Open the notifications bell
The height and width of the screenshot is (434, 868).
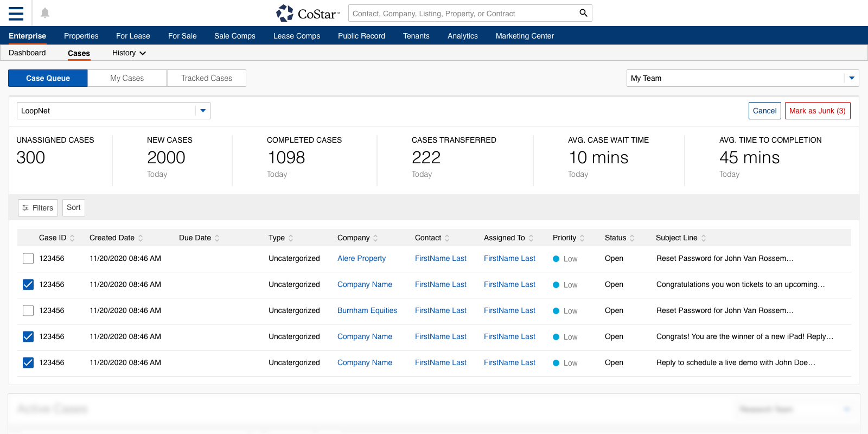[x=45, y=13]
